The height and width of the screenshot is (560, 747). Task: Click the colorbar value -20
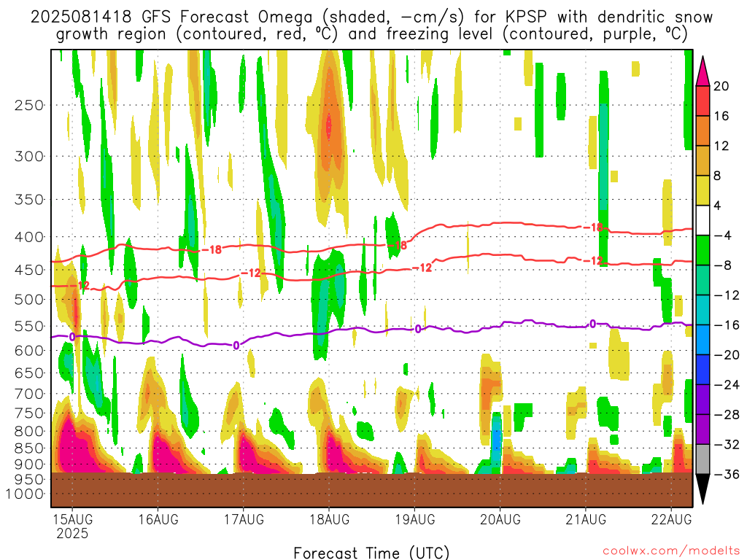tap(727, 355)
